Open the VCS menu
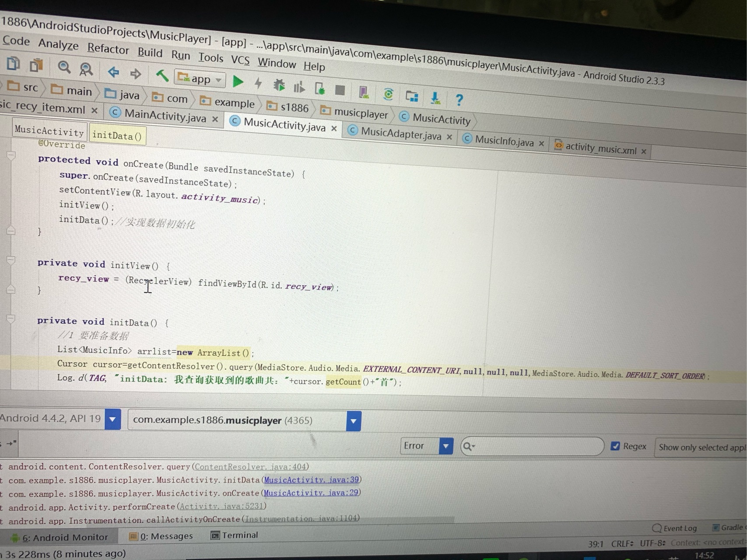Image resolution: width=747 pixels, height=560 pixels. pos(240,60)
